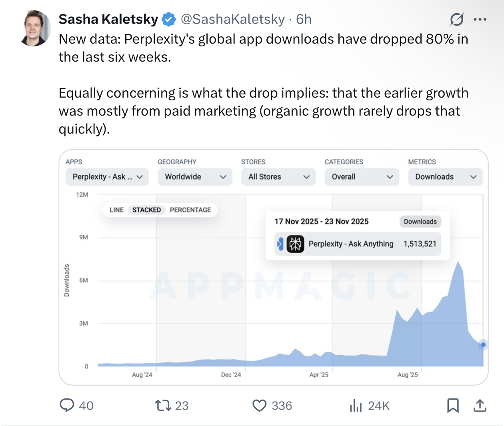Select the STACKED chart mode
This screenshot has width=504, height=426.
click(x=146, y=210)
